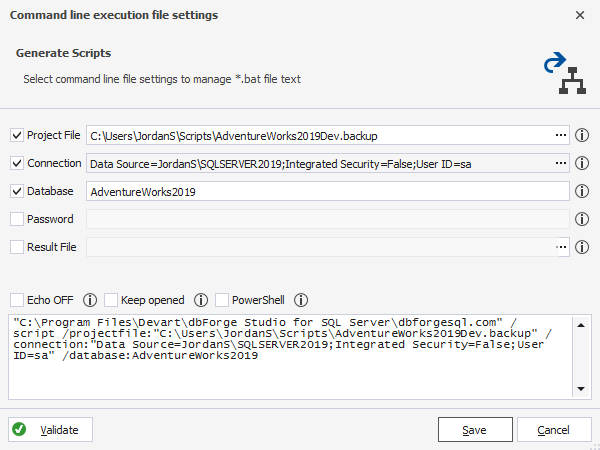Viewport: 600px width, 450px height.
Task: Click in the Database name field
Action: pyautogui.click(x=328, y=191)
